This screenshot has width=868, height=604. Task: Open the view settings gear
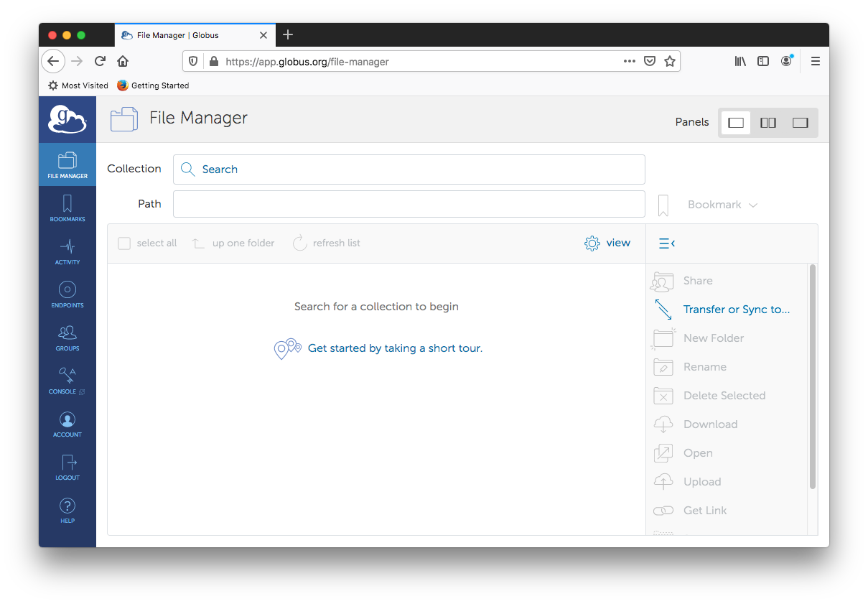(607, 243)
